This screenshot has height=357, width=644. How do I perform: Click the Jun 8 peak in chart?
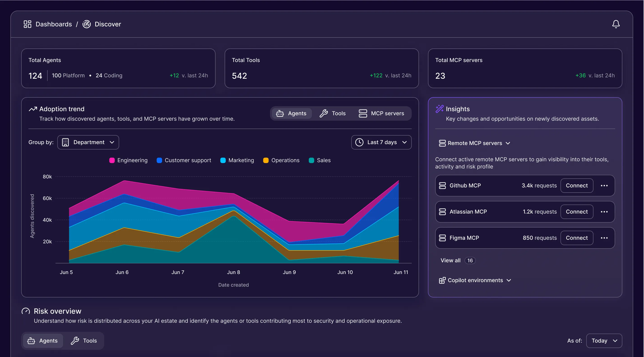[x=234, y=194]
